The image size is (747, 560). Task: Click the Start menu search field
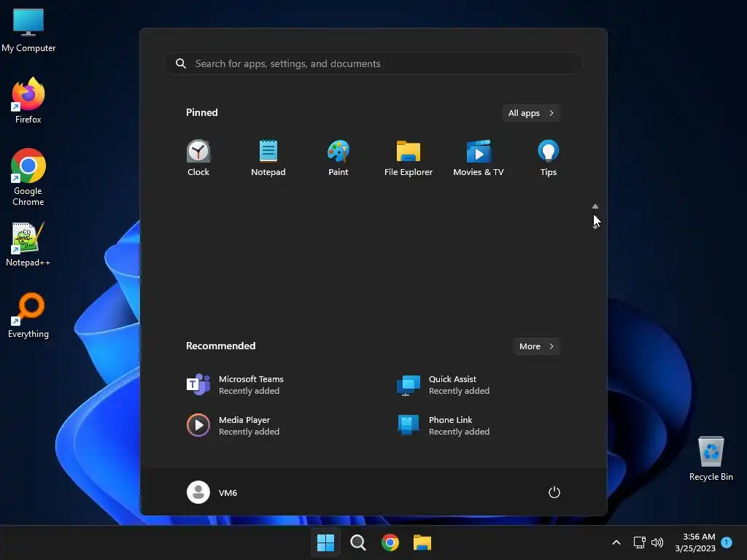click(x=373, y=63)
